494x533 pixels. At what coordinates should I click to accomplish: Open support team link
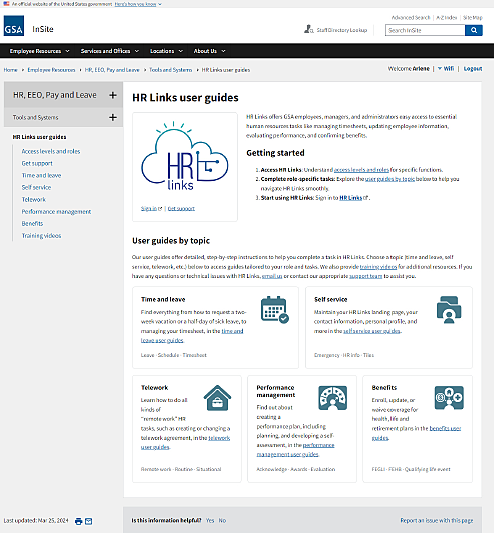(x=366, y=276)
